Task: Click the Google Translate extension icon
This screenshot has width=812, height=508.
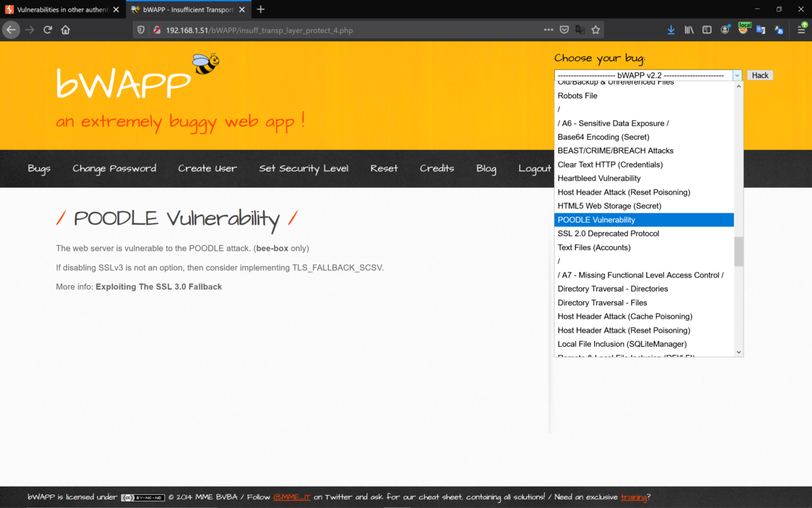Action: point(761,30)
